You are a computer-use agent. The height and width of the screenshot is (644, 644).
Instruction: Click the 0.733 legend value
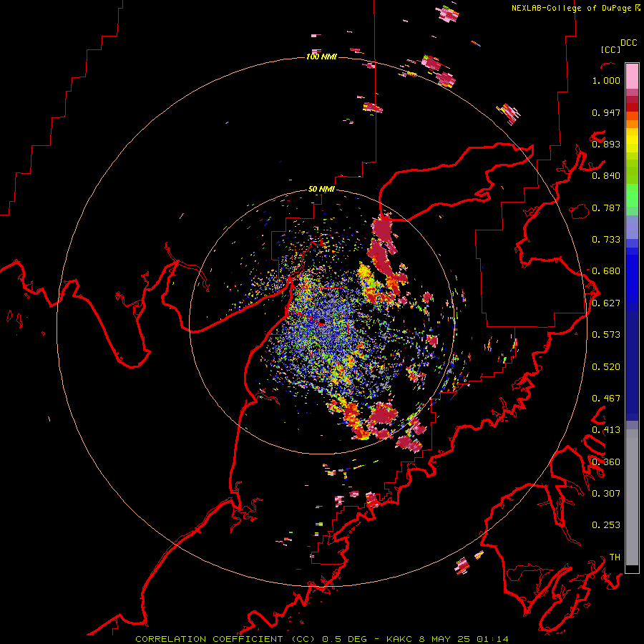pos(606,240)
